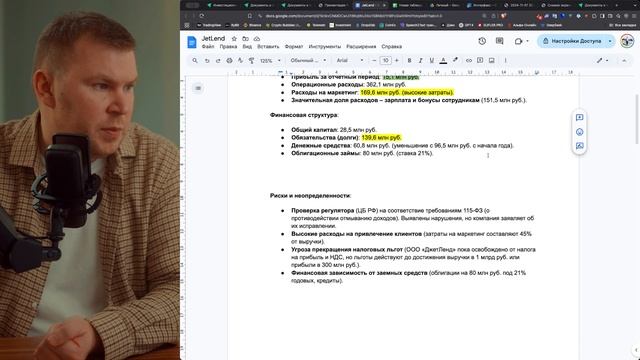Image resolution: width=640 pixels, height=360 pixels.
Task: Add a comment from toolbar icon
Action: [x=480, y=60]
